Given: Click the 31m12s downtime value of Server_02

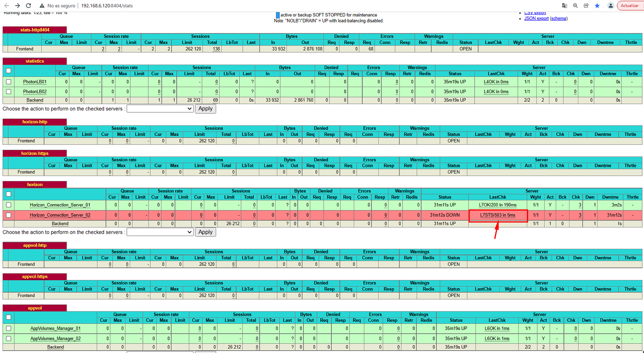Looking at the screenshot, I should pos(614,215).
